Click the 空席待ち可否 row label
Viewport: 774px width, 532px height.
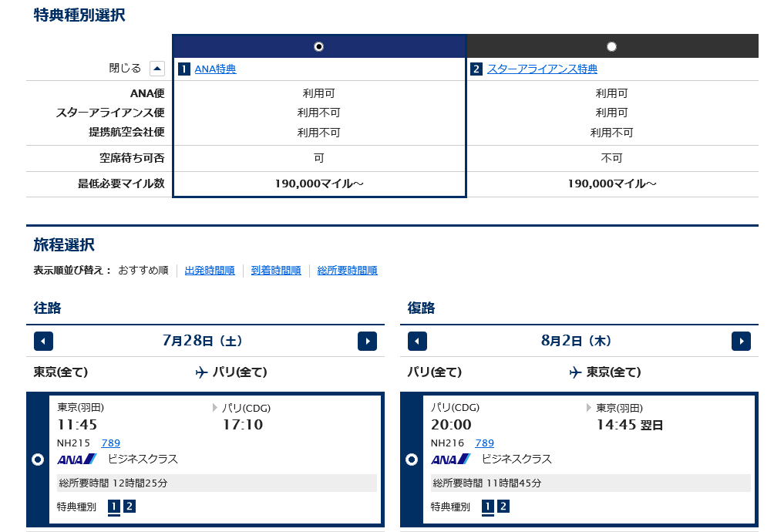pos(132,158)
